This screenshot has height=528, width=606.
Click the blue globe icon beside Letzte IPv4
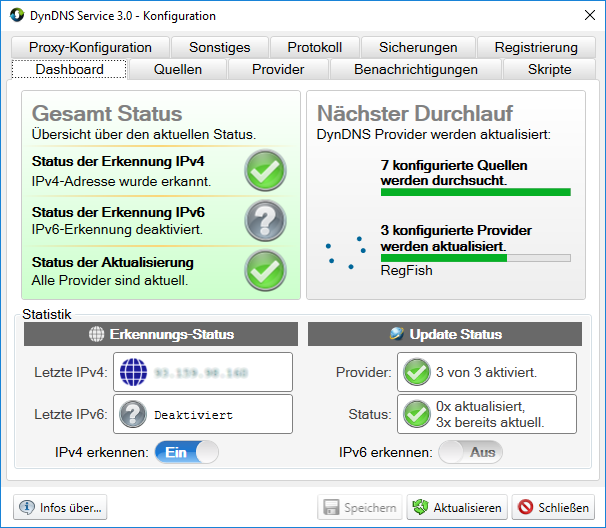(x=133, y=372)
